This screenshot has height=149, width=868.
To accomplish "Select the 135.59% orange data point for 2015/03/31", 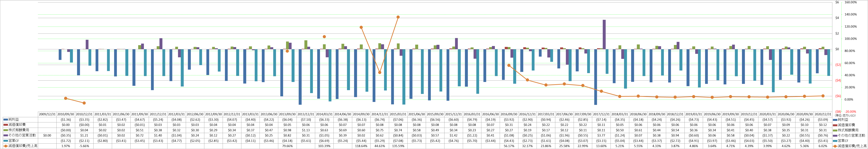I will pos(398,17).
